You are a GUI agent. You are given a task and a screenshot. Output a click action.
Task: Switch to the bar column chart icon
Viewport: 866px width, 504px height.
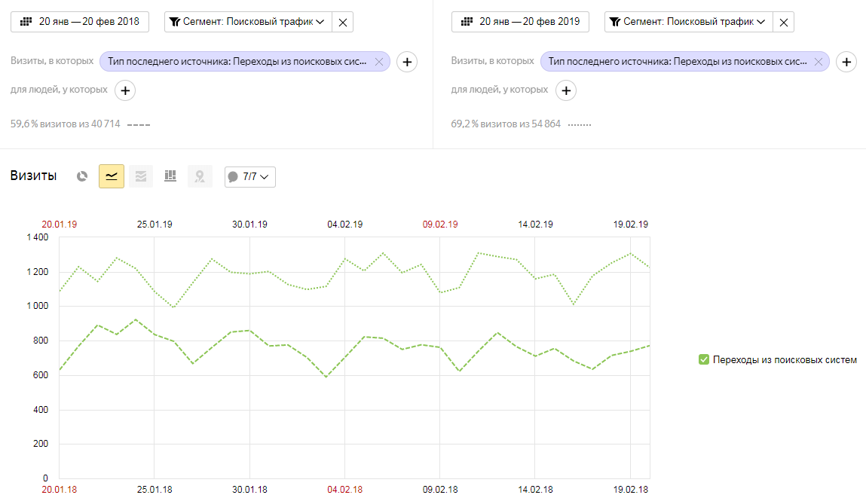170,176
